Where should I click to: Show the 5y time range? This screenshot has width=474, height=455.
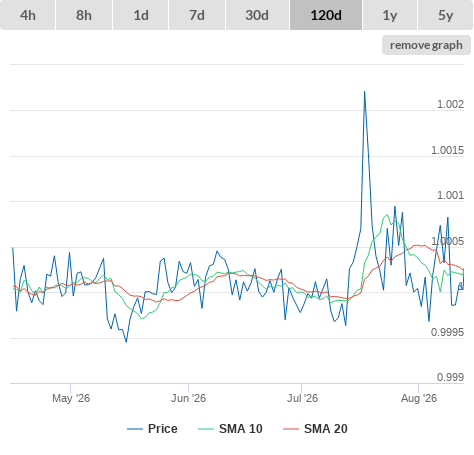(x=446, y=15)
